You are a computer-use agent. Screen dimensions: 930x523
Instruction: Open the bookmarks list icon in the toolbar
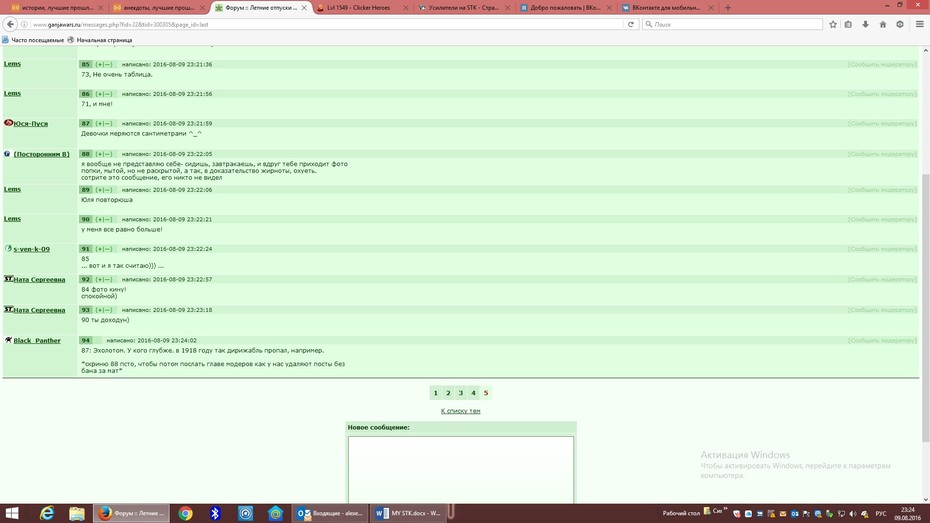pos(849,24)
